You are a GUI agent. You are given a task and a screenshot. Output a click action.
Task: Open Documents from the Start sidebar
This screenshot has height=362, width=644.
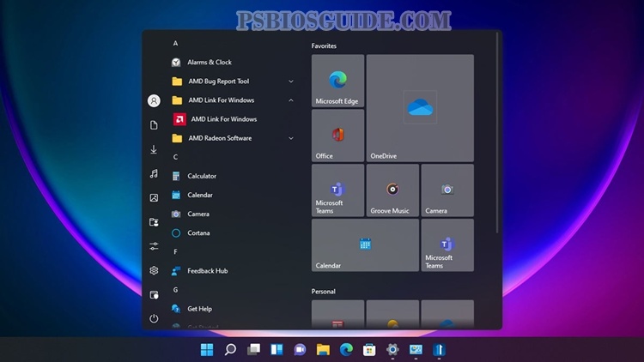click(x=154, y=124)
